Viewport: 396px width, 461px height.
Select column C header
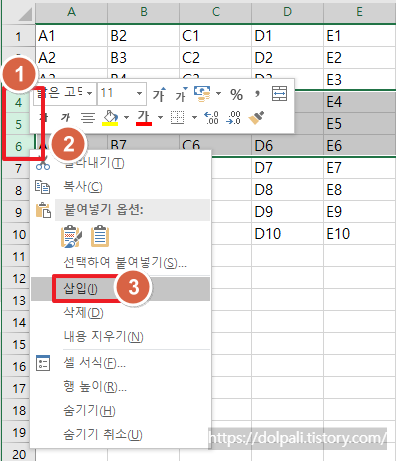216,12
